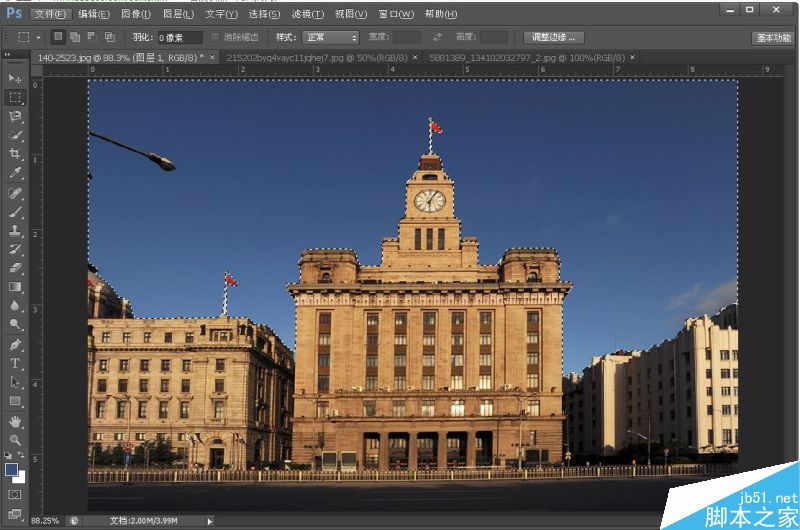Expand the toolbox double-arrow handle
The height and width of the screenshot is (530, 800).
pyautogui.click(x=8, y=54)
